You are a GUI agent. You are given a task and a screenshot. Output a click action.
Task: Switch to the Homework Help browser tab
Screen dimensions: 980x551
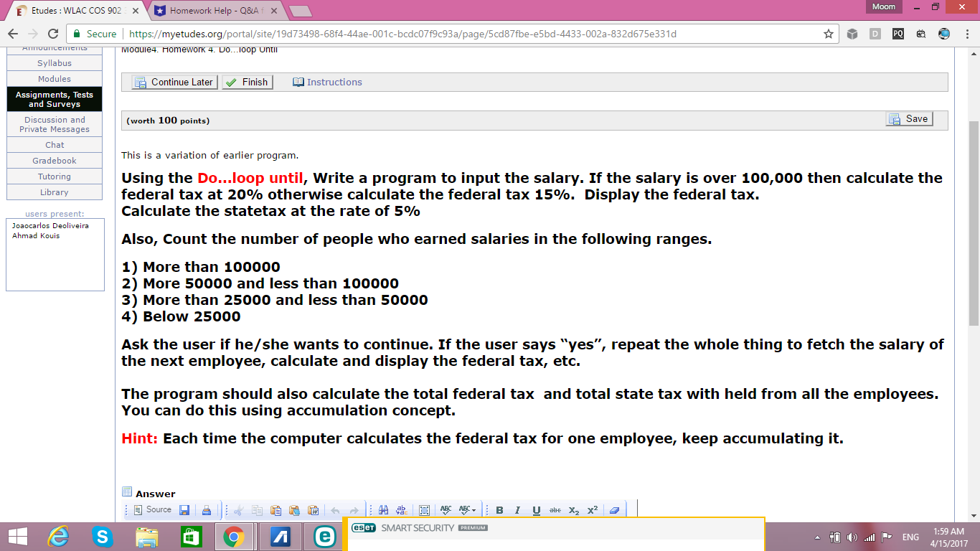(214, 11)
